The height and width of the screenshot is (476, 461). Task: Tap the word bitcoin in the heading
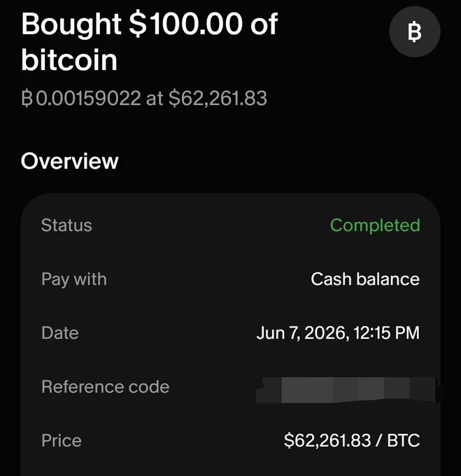click(69, 59)
